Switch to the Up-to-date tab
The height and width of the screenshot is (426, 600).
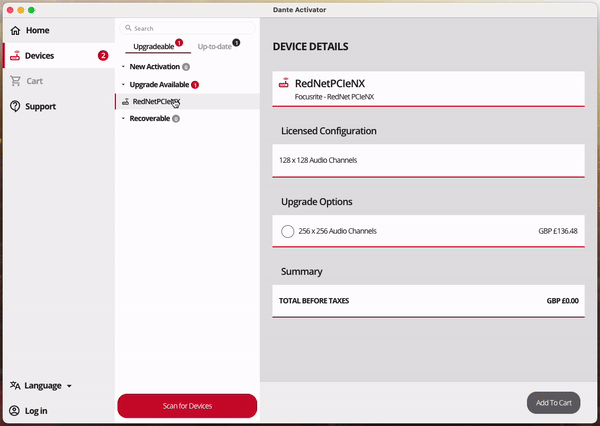pyautogui.click(x=216, y=47)
